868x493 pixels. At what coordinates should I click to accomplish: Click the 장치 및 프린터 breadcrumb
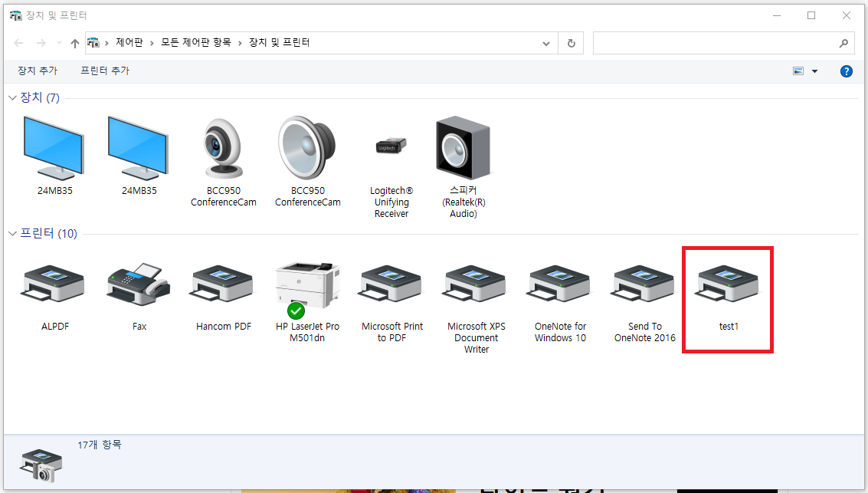(x=279, y=43)
